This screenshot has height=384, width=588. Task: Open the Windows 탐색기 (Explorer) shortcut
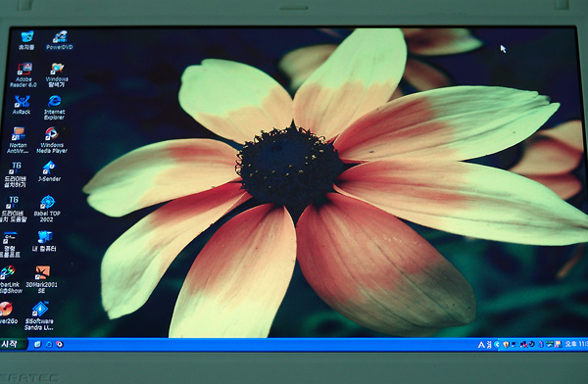tap(57, 75)
